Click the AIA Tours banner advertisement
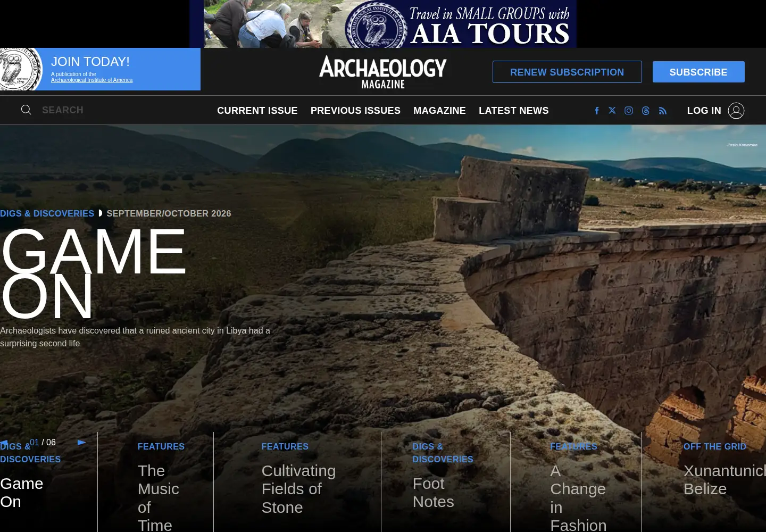Screen dimensions: 766x532 [x=383, y=24]
